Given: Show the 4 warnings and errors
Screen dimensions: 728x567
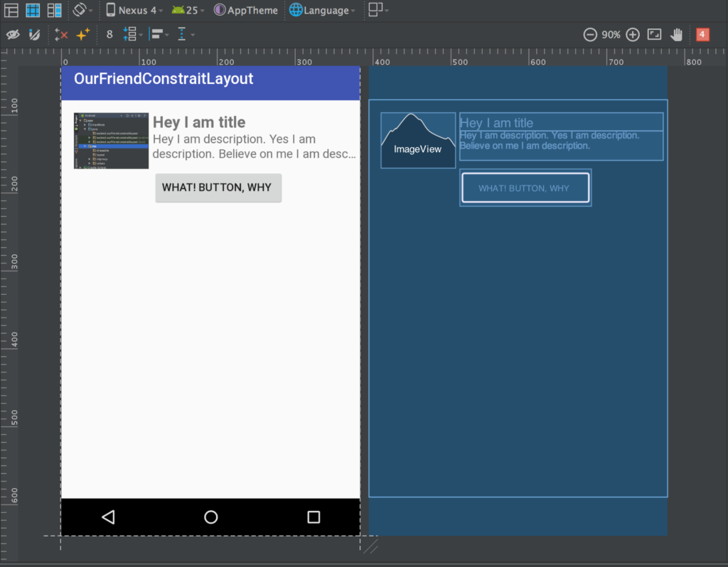Looking at the screenshot, I should (702, 34).
